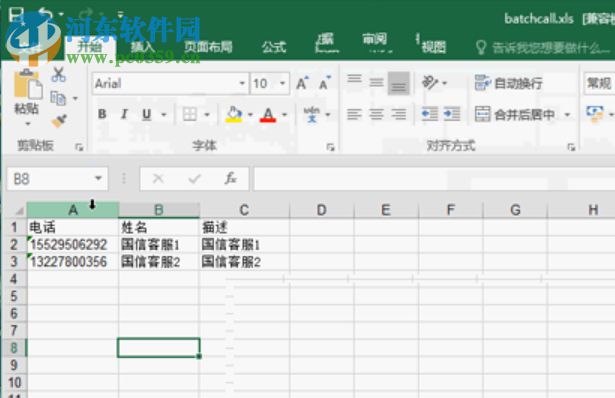Select row 5 header
Viewport: 615px width, 398px height.
click(x=14, y=296)
